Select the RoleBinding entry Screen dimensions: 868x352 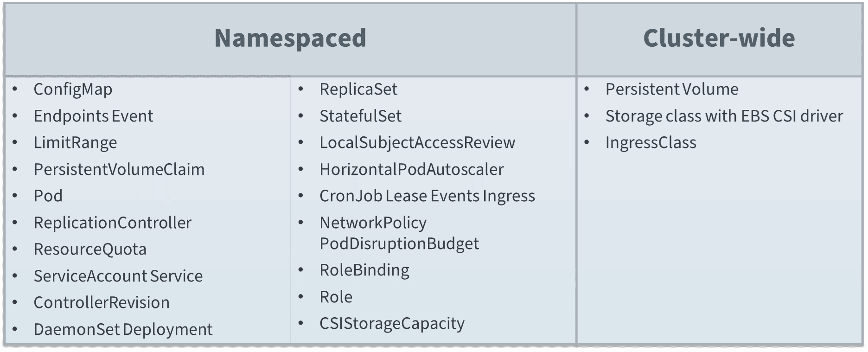click(364, 270)
